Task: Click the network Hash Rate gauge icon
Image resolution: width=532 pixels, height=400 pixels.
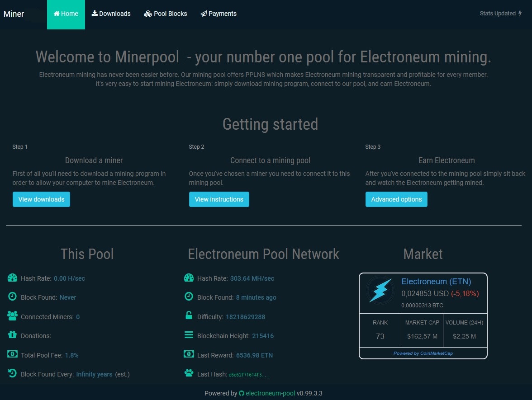Action: [189, 278]
